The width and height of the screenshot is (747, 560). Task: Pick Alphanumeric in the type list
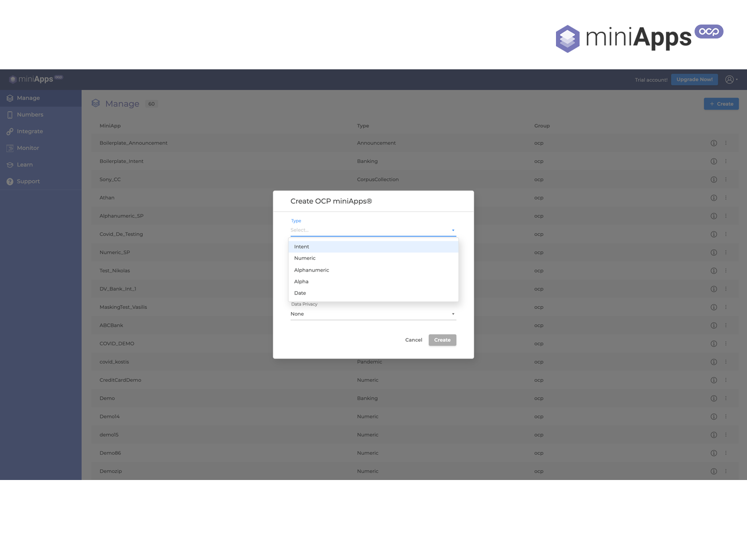coord(373,270)
